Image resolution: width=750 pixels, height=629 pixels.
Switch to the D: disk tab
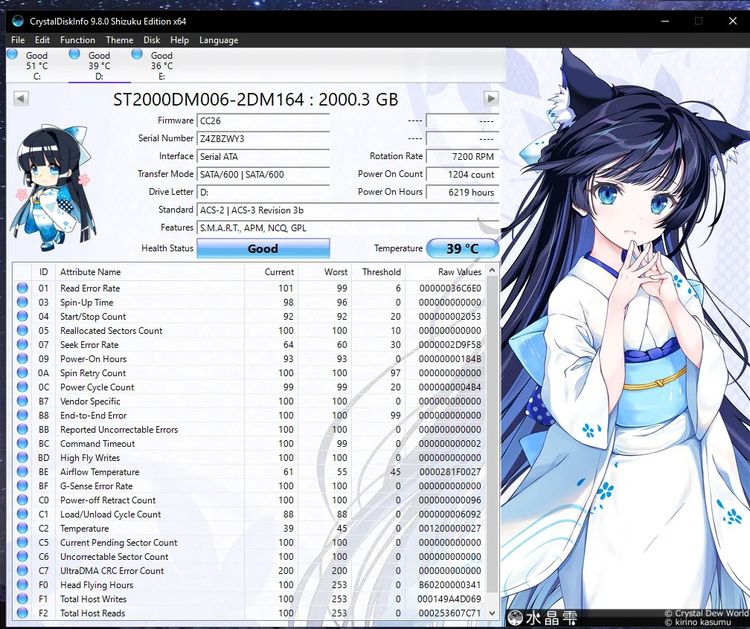(x=99, y=66)
